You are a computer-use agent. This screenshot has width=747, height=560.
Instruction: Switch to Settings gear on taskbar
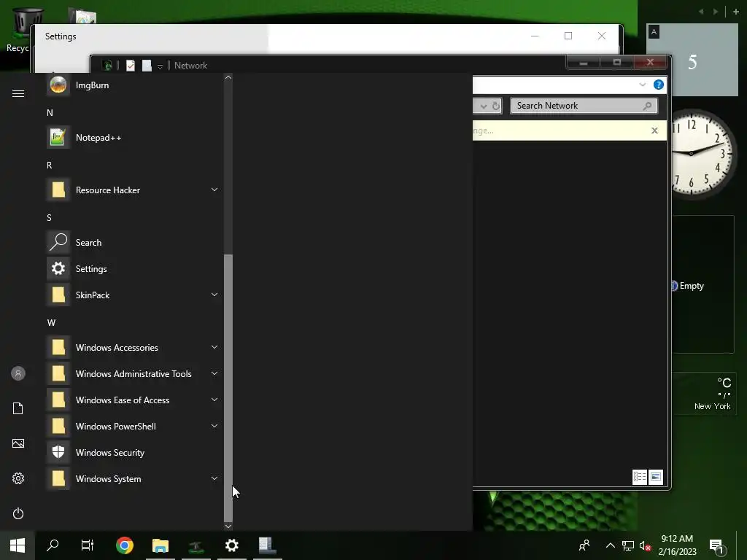click(x=232, y=545)
